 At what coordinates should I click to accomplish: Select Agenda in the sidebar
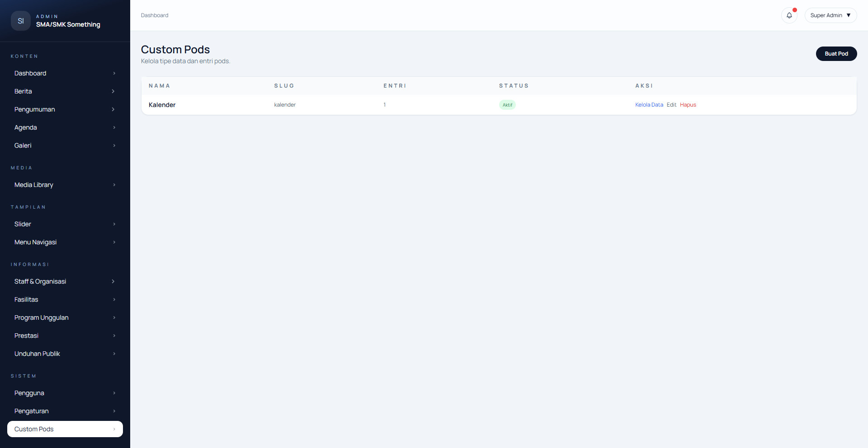(65, 127)
